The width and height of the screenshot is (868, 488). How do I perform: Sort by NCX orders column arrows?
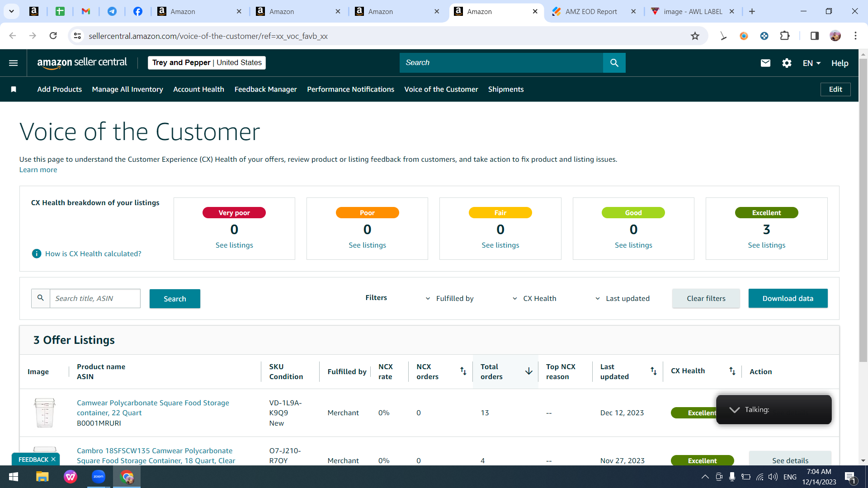[463, 371]
